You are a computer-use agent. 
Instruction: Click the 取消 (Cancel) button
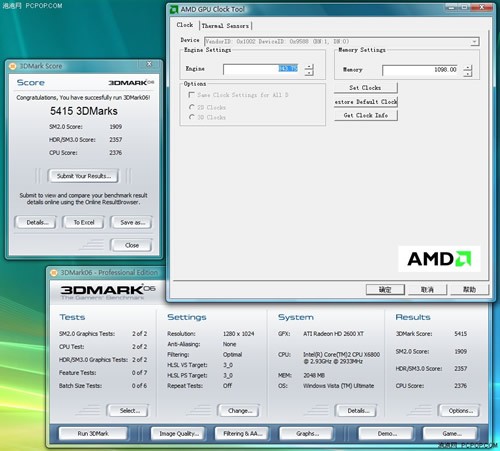coord(427,289)
